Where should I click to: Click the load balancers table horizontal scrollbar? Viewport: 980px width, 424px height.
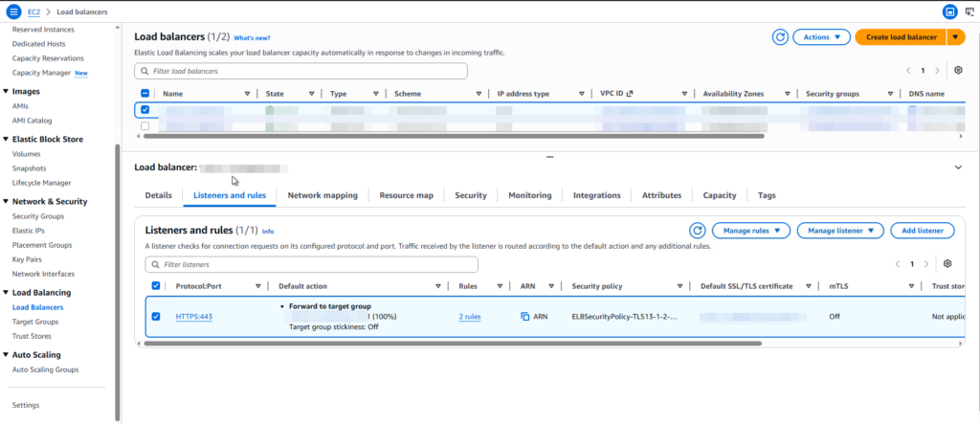[x=454, y=136]
